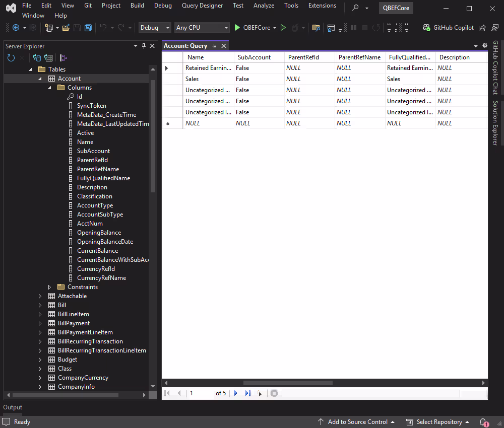Open the query window settings gear
Image resolution: width=504 pixels, height=428 pixels.
click(x=485, y=46)
